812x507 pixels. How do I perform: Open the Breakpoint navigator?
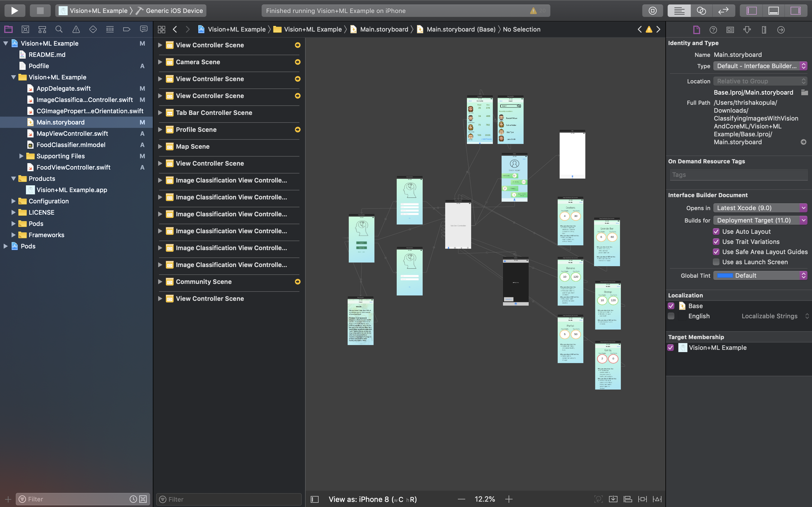pos(127,30)
